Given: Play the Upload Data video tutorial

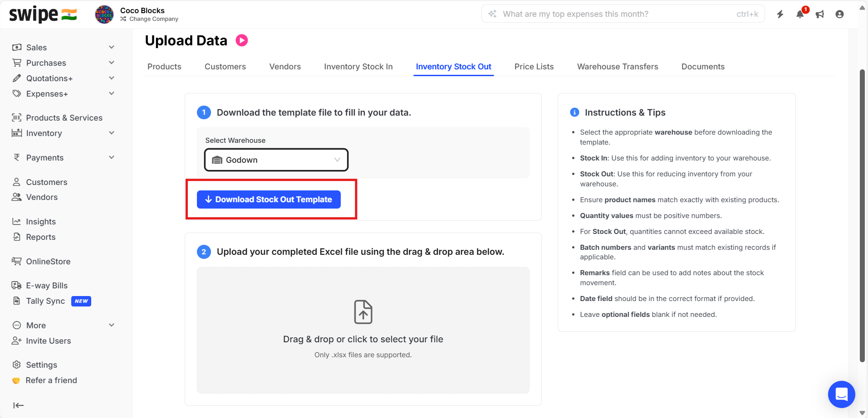Looking at the screenshot, I should point(242,41).
